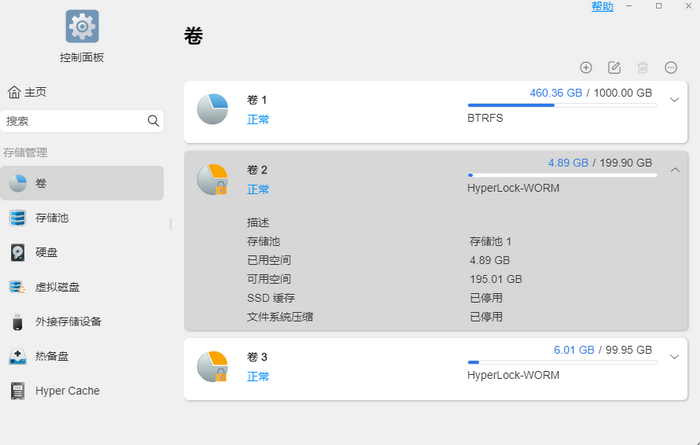Click 卷 3 usage progress bar
This screenshot has height=445, width=700.
562,362
